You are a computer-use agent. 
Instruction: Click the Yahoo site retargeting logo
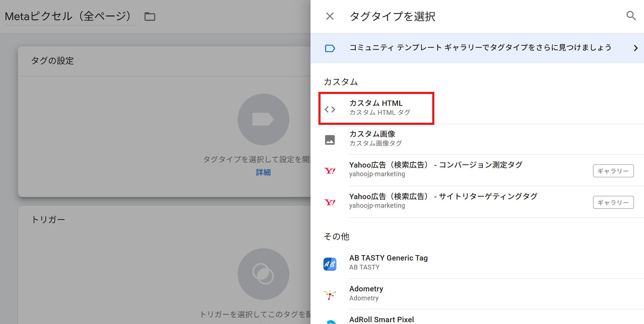pyautogui.click(x=330, y=202)
